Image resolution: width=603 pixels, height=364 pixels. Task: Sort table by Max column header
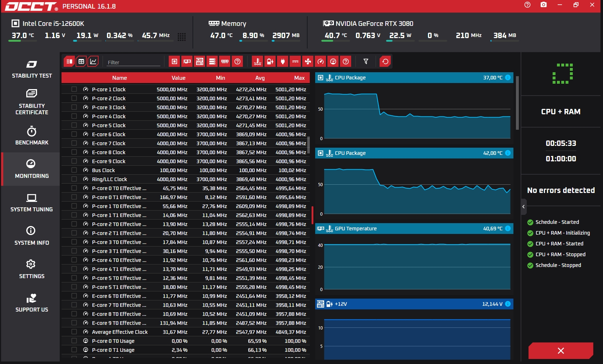(x=299, y=78)
